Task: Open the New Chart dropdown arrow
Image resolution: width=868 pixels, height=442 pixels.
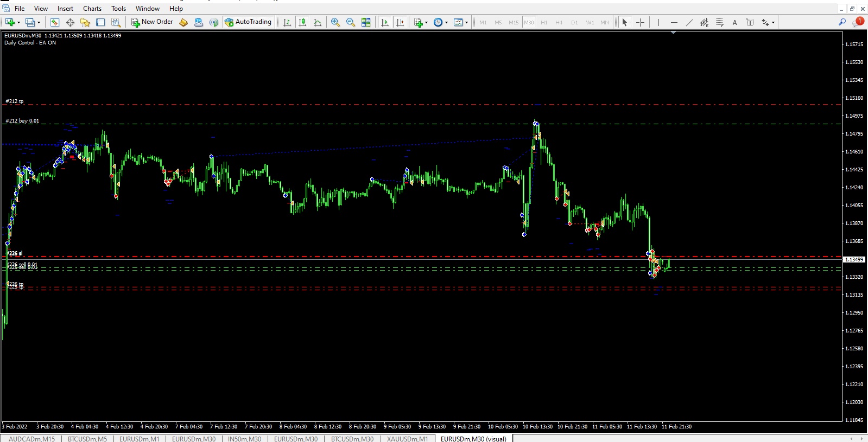Action: tap(18, 22)
